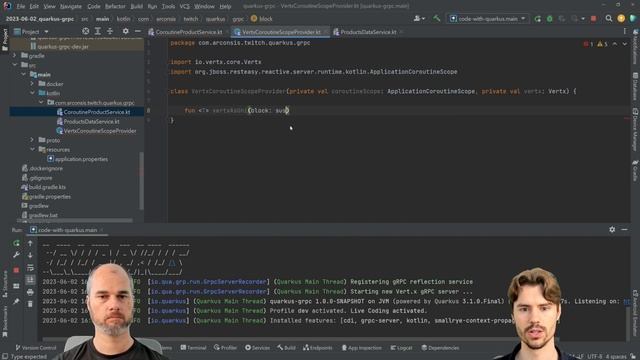The width and height of the screenshot is (640, 360).
Task: Open the VCS menu
Action: coord(184,7)
